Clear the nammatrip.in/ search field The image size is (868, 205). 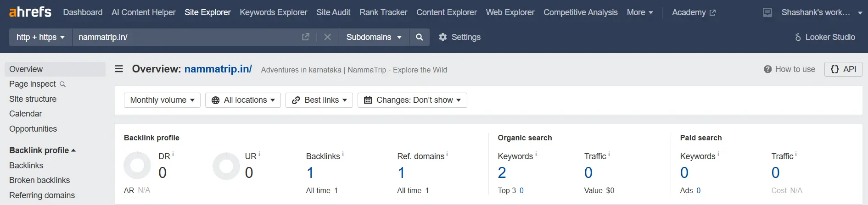pos(327,37)
